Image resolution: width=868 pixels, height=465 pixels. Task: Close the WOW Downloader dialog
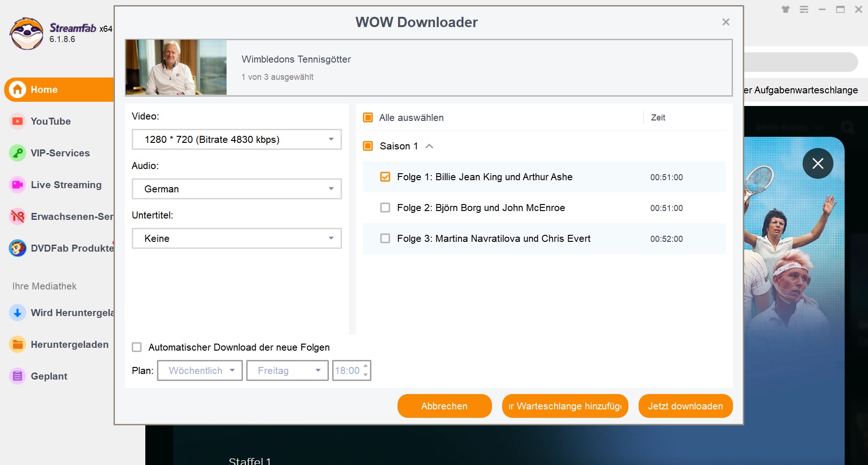[x=726, y=22]
